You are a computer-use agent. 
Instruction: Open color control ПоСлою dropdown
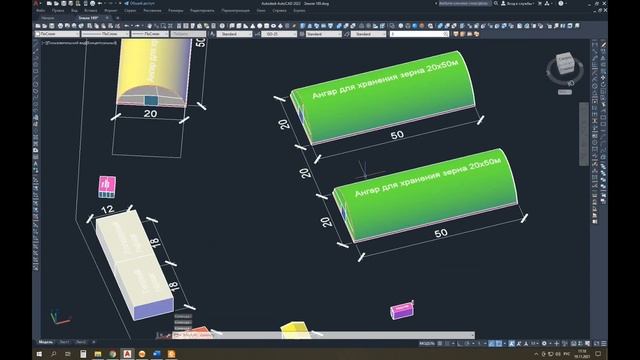(x=57, y=34)
